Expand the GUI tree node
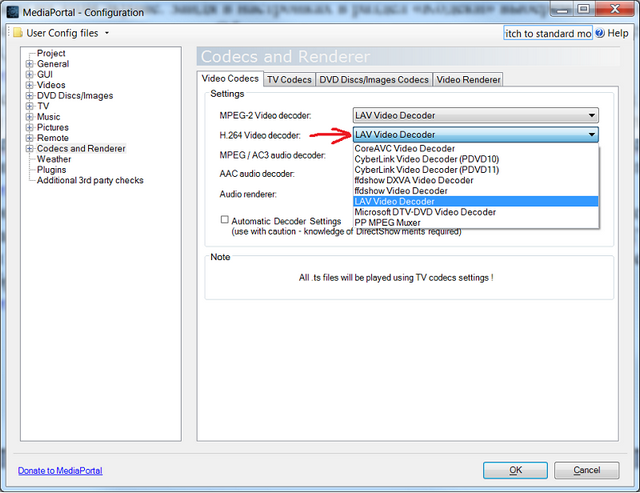 (29, 75)
